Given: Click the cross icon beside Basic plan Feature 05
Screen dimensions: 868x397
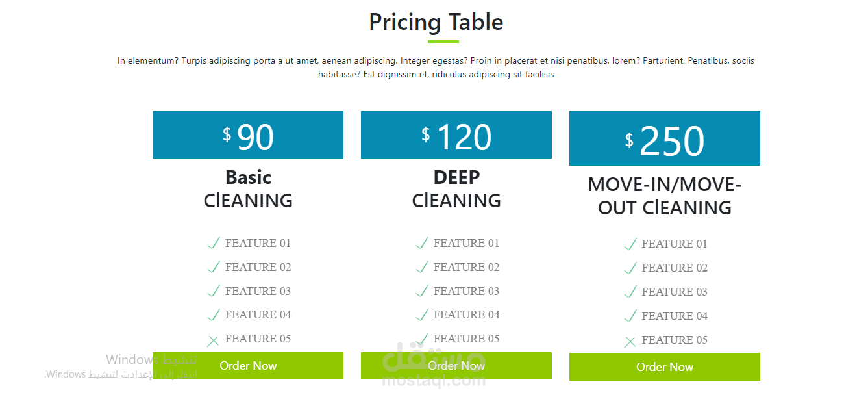Looking at the screenshot, I should pos(213,340).
